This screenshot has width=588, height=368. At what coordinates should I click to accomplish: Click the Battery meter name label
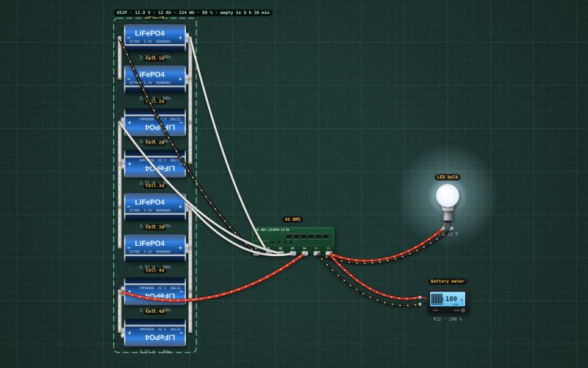point(448,281)
